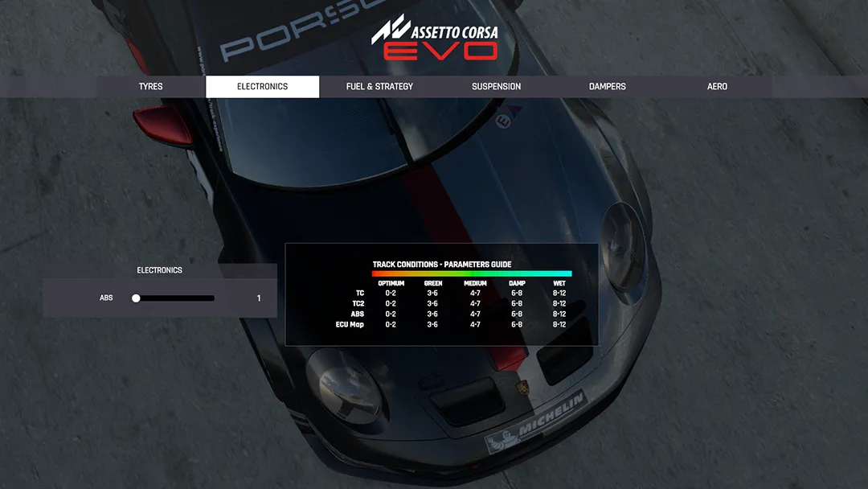Click the track conditions color gradient bar
The width and height of the screenshot is (868, 489).
point(471,273)
